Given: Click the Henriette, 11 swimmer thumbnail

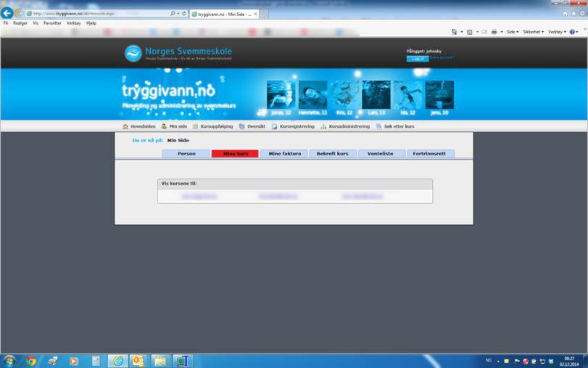Looking at the screenshot, I should [312, 94].
